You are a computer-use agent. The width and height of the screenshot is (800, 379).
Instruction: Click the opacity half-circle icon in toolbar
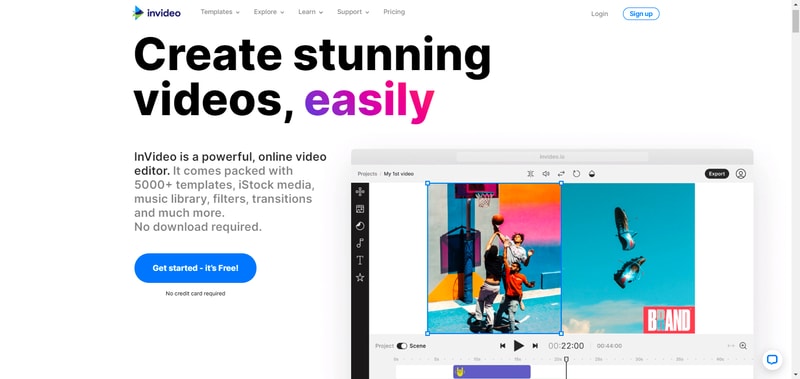click(592, 174)
